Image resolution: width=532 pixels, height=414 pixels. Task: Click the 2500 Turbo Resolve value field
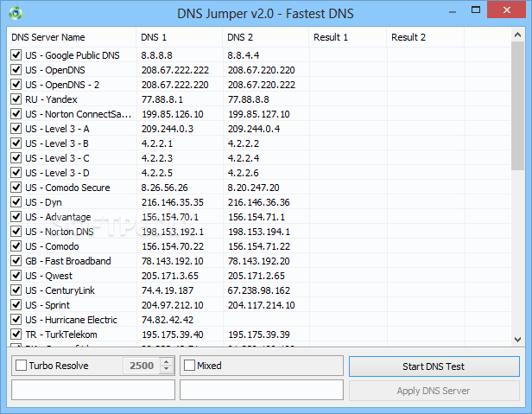(142, 366)
